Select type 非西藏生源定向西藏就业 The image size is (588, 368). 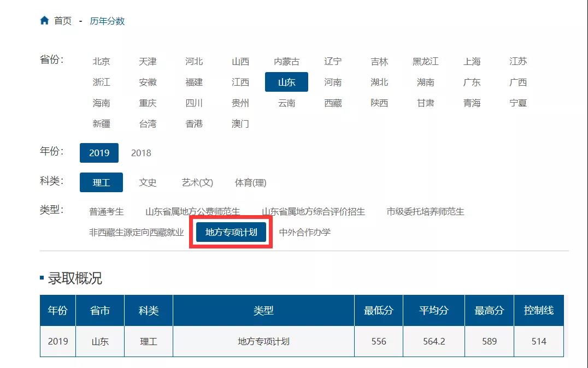pyautogui.click(x=137, y=233)
